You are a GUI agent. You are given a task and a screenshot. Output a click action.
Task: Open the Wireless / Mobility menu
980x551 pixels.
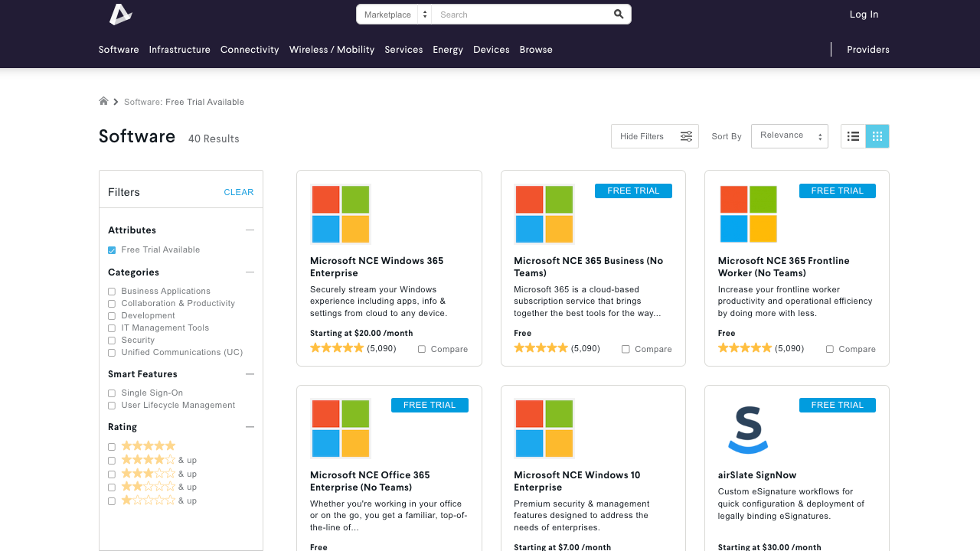pos(332,50)
